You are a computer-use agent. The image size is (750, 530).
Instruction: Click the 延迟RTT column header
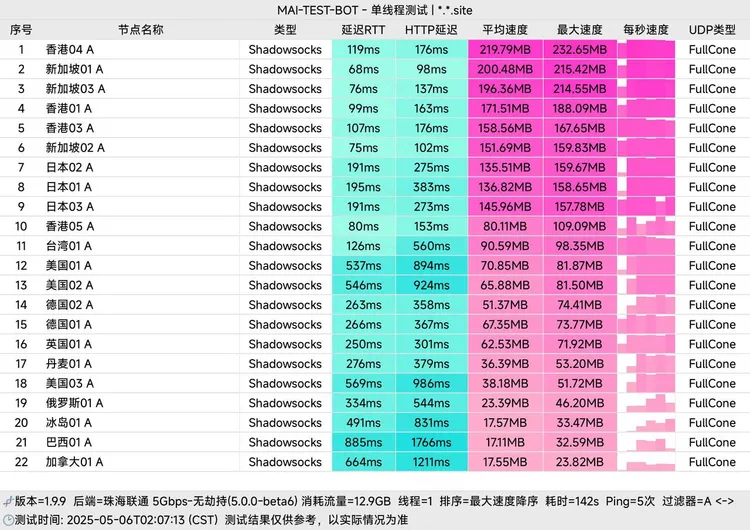(363, 30)
